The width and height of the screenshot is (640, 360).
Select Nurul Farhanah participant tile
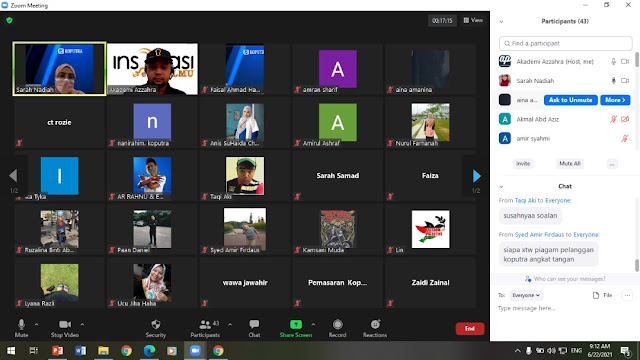[430, 122]
